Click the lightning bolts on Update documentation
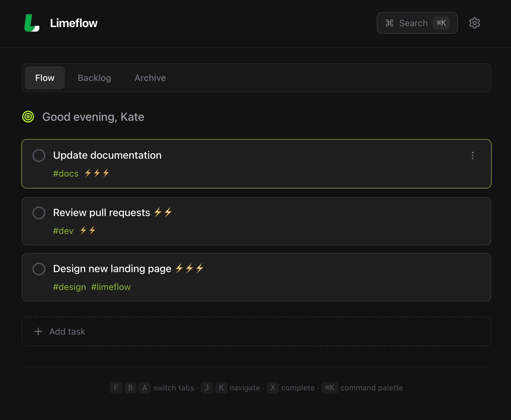The width and height of the screenshot is (511, 420). (x=96, y=173)
